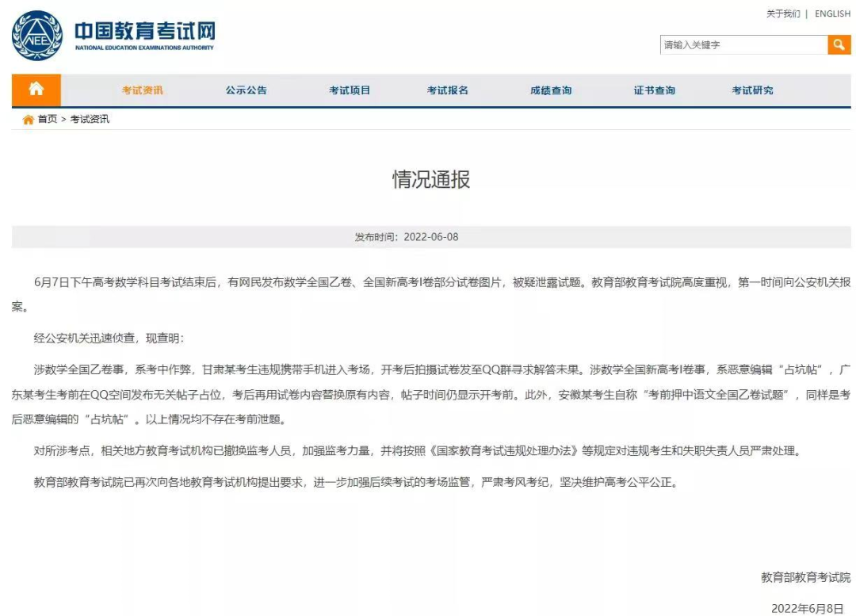Open the 考试资讯 navigation tab
The image size is (856, 616).
coord(143,90)
